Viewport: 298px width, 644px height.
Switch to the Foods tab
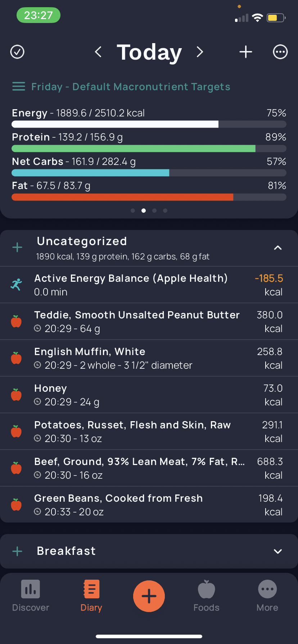click(206, 596)
